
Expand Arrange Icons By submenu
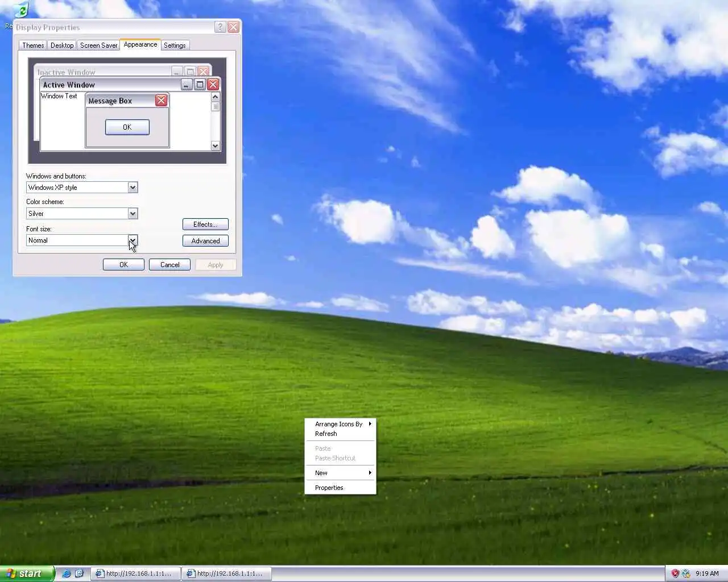(340, 424)
